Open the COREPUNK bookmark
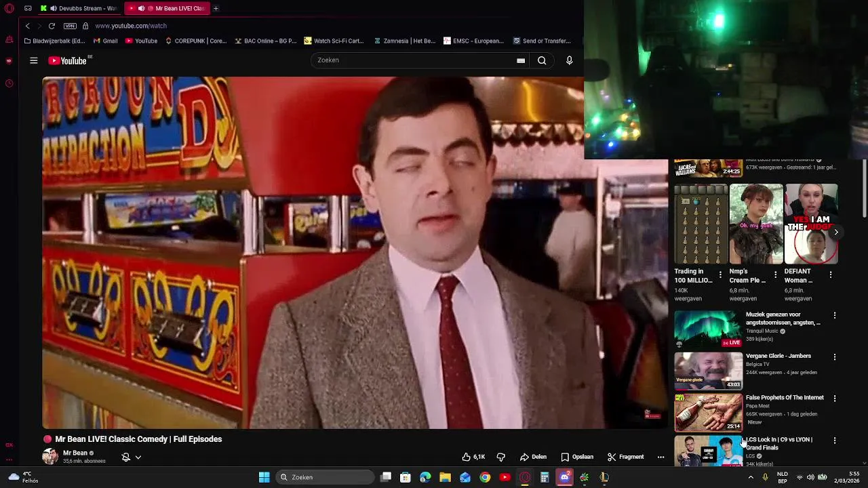The image size is (868, 488). [x=196, y=41]
